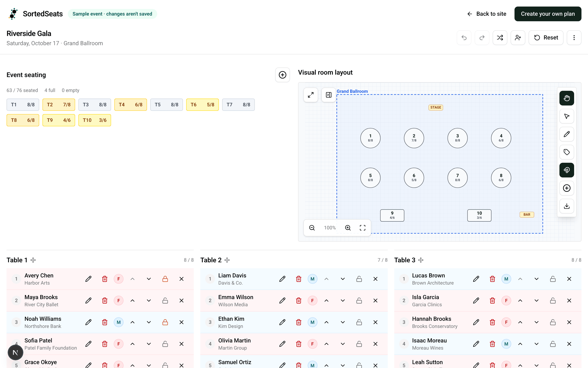Select the pointer select tool
The height and width of the screenshot is (368, 588).
tap(567, 116)
